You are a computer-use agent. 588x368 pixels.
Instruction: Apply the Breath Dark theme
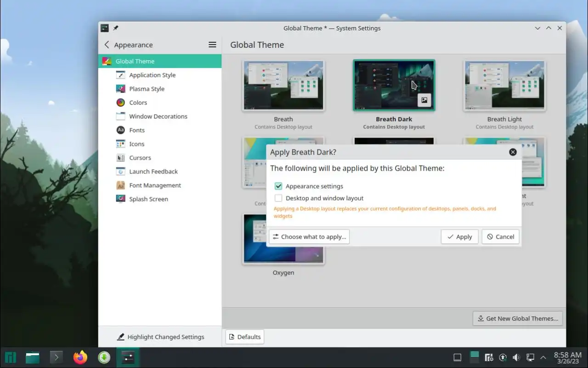click(x=460, y=236)
